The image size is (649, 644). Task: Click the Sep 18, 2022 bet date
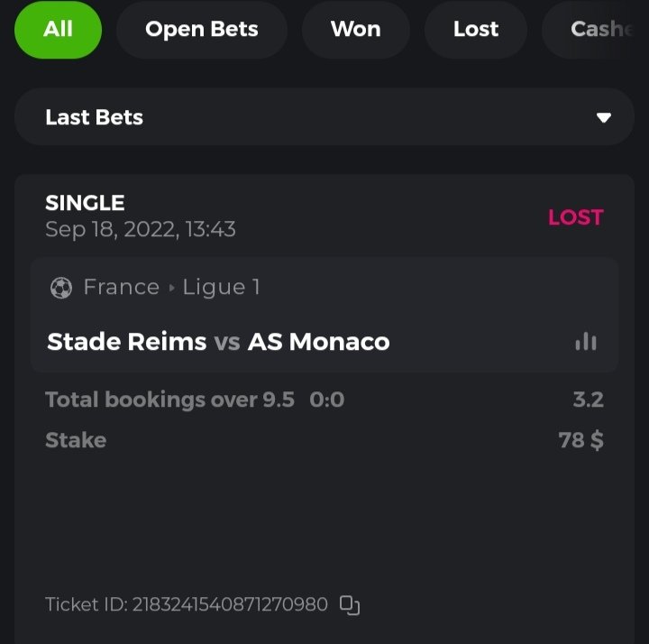click(x=140, y=229)
